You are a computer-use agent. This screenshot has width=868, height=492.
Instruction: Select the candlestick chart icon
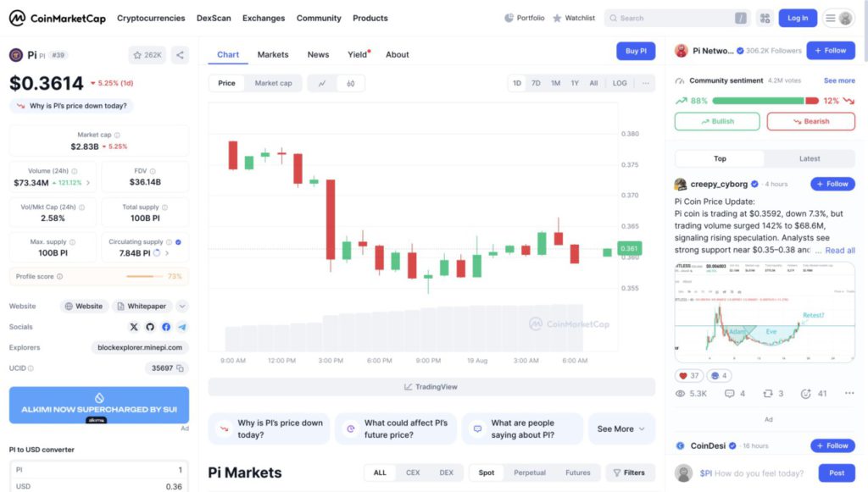pos(350,83)
